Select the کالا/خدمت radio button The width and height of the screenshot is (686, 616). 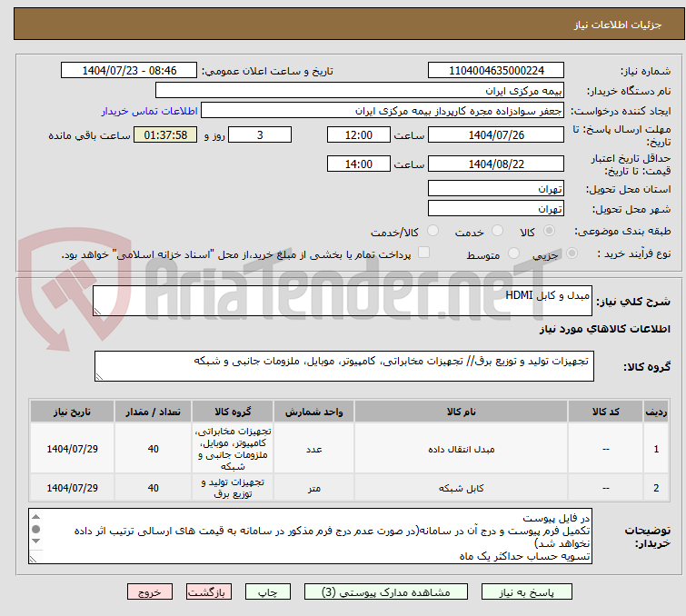tap(432, 231)
